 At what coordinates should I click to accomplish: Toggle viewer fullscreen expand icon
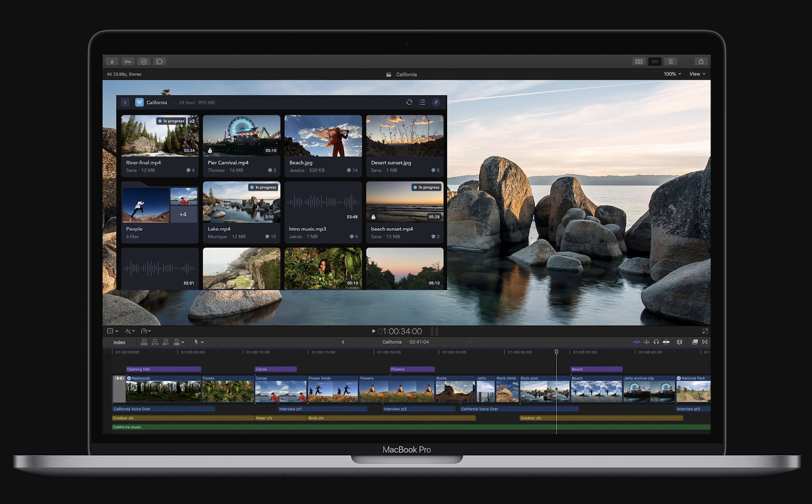[705, 331]
